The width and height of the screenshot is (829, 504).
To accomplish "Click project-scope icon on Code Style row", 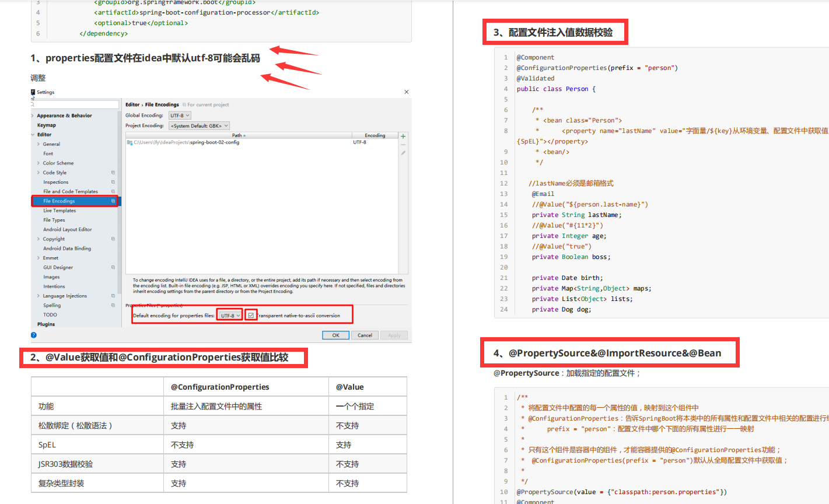I will [113, 173].
